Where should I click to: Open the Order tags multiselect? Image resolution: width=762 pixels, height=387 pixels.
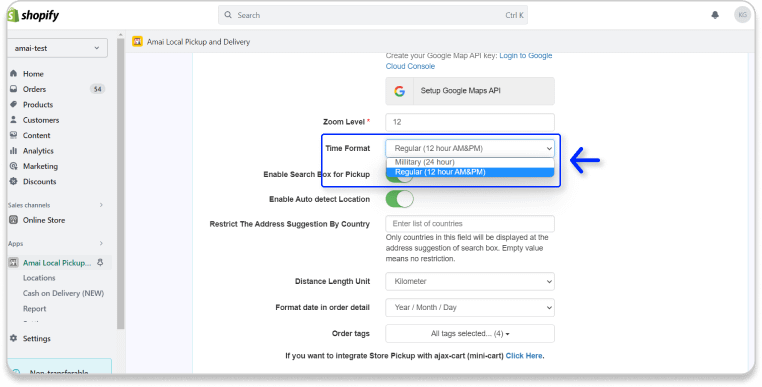point(470,334)
